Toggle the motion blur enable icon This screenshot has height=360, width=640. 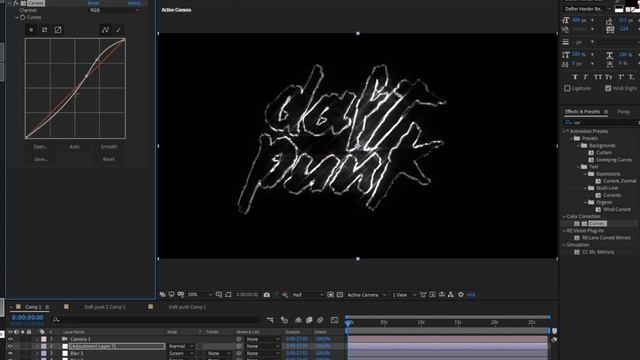320,320
